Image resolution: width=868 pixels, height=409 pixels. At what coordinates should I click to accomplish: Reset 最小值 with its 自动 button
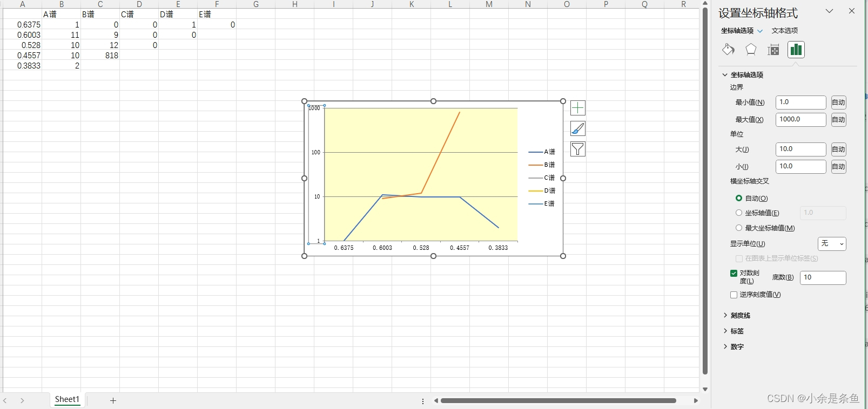[x=838, y=103]
